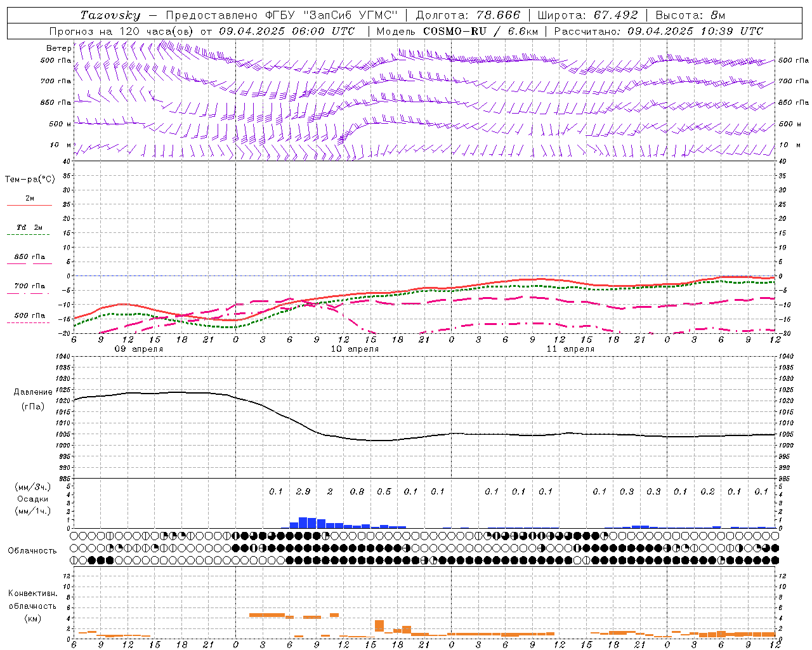Click the Ветер panel label

[58, 48]
